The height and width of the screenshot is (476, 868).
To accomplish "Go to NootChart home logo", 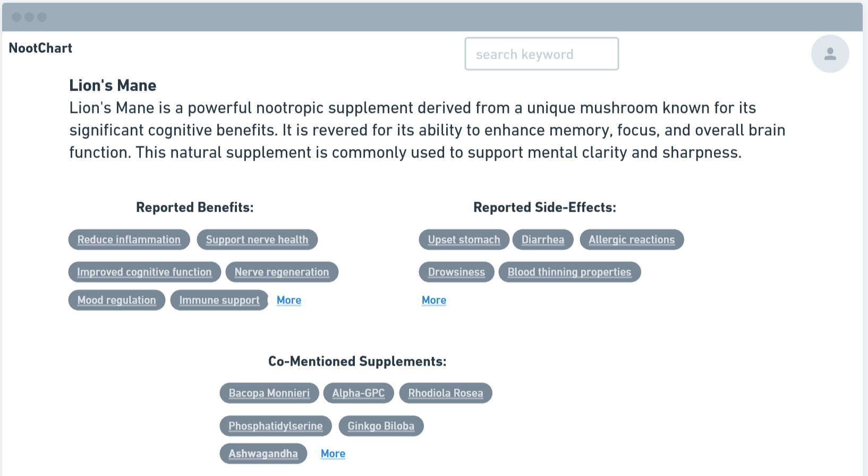I will point(40,48).
